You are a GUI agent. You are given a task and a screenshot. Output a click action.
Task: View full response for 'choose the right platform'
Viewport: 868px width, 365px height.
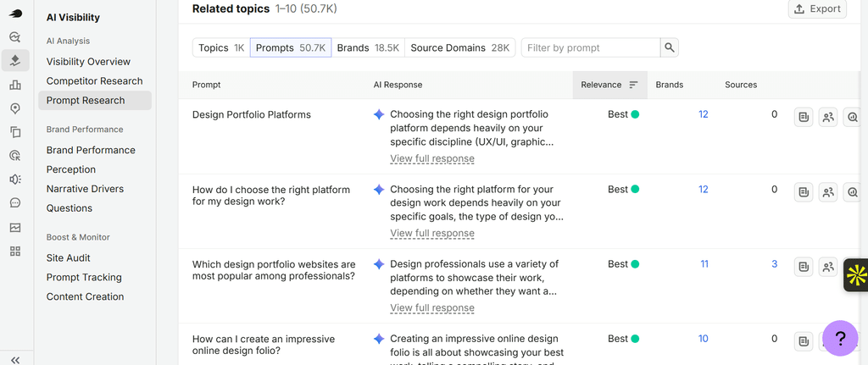click(432, 234)
